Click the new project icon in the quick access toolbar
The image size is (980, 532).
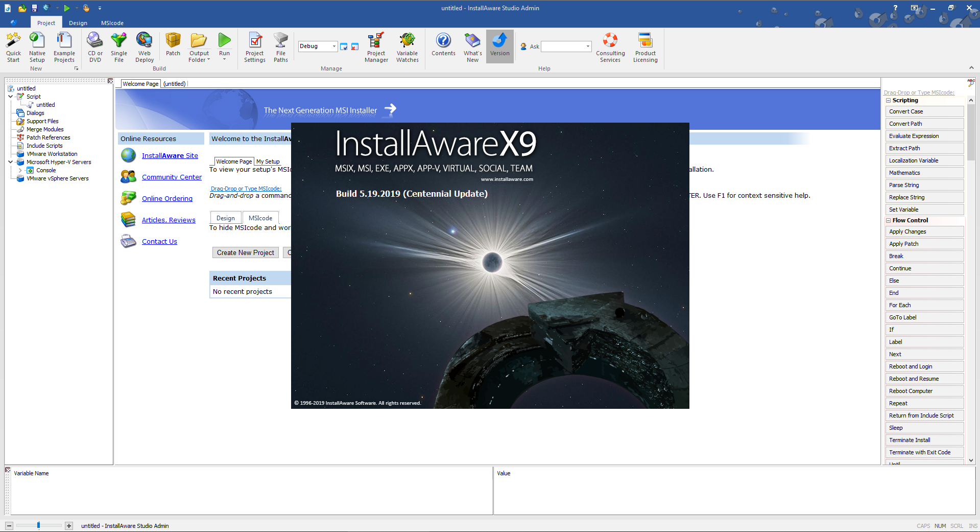(x=8, y=8)
